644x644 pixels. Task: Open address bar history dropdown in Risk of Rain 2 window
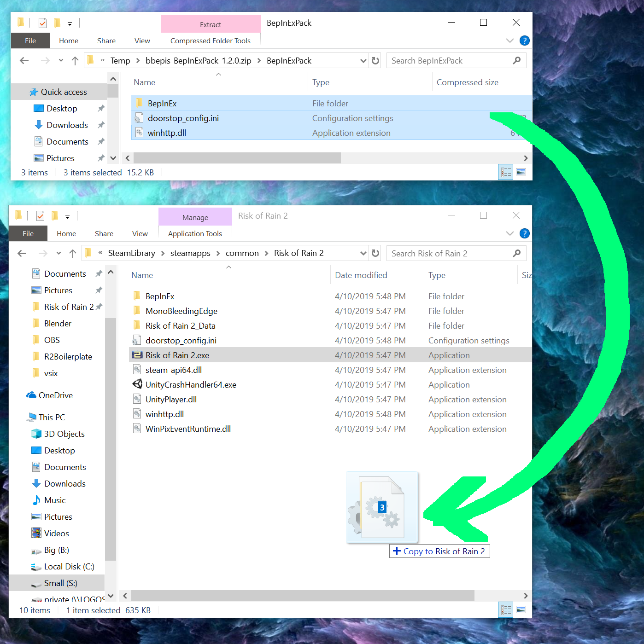pyautogui.click(x=363, y=253)
